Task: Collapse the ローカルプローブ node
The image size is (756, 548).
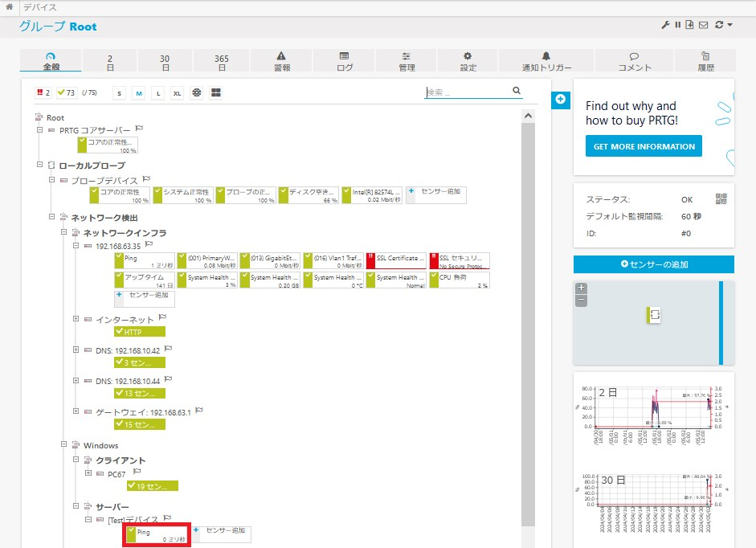Action: (x=39, y=165)
